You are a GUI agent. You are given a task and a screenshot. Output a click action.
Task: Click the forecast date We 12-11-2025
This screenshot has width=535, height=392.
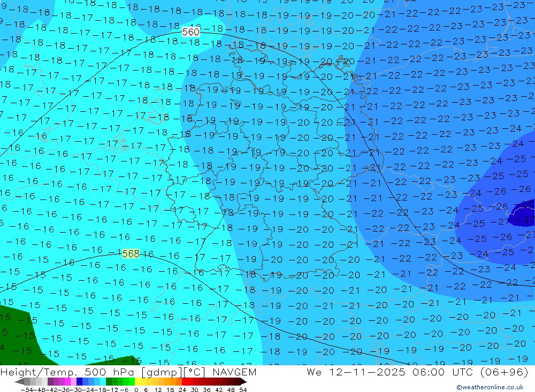pos(356,372)
